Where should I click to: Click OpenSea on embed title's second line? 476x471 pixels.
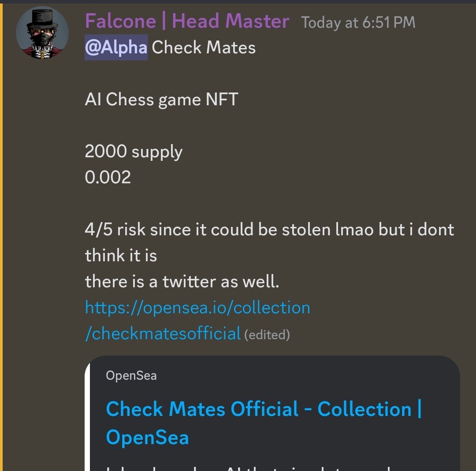tap(148, 438)
